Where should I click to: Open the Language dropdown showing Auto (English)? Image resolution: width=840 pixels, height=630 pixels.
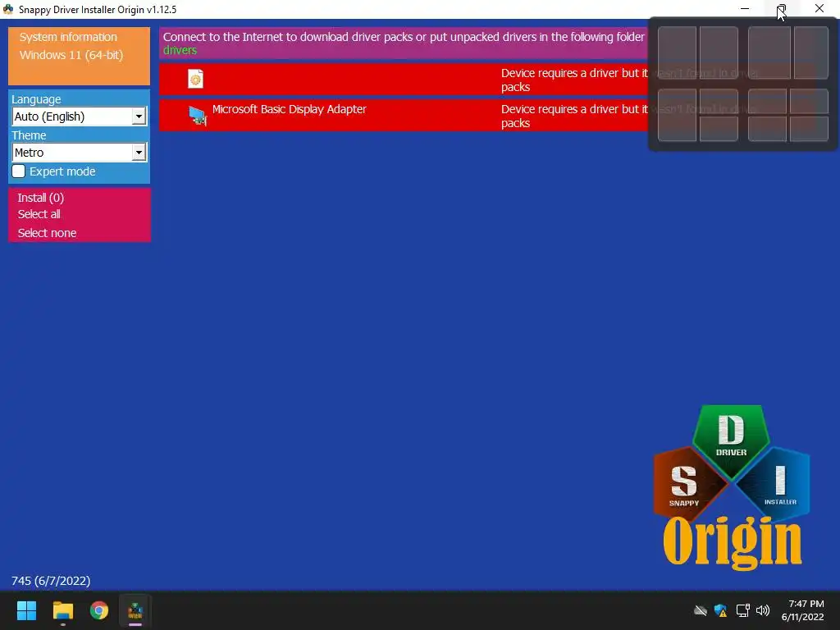coord(80,116)
